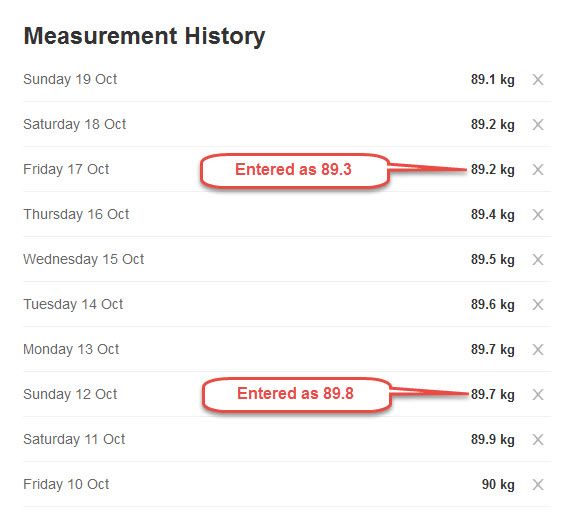Viewport: 579px width, 522px height.
Task: Remove the Saturday 18 Oct entry
Action: (x=538, y=124)
